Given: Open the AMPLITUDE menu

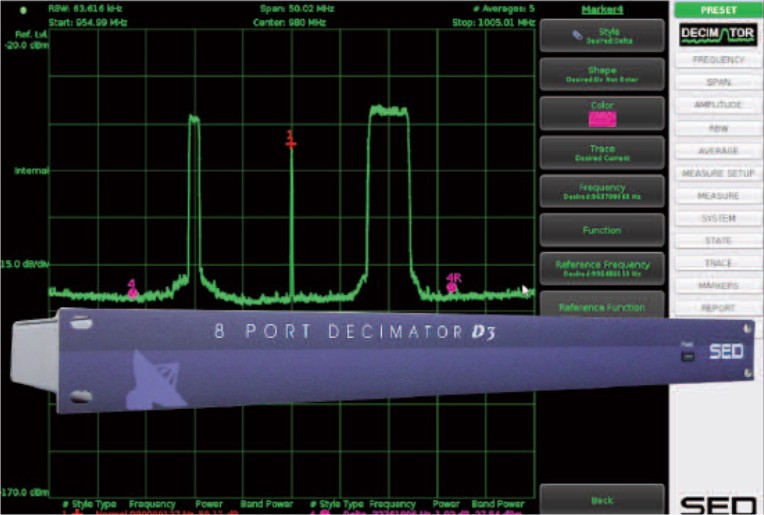Looking at the screenshot, I should click(x=718, y=105).
